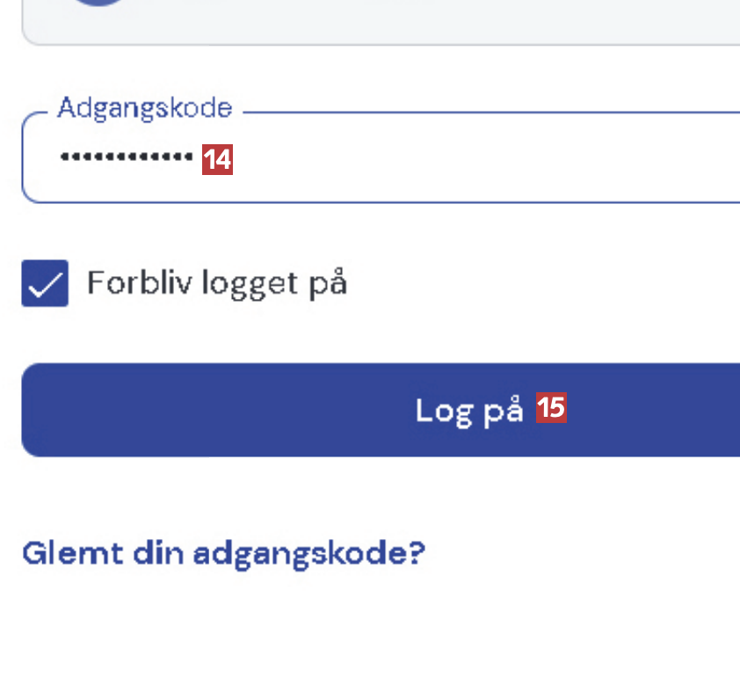Screen dimensions: 740x700
Task: Click the masked password dots
Action: (x=126, y=157)
